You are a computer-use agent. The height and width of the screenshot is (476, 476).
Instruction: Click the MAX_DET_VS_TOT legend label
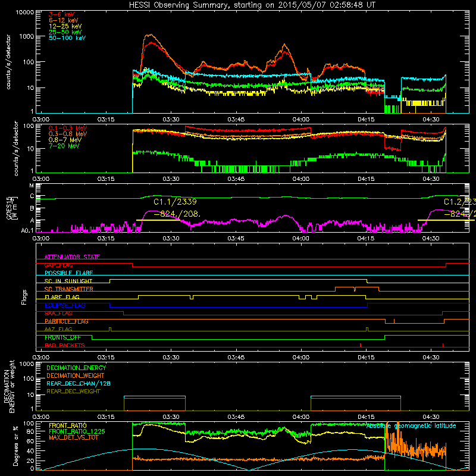click(x=73, y=437)
